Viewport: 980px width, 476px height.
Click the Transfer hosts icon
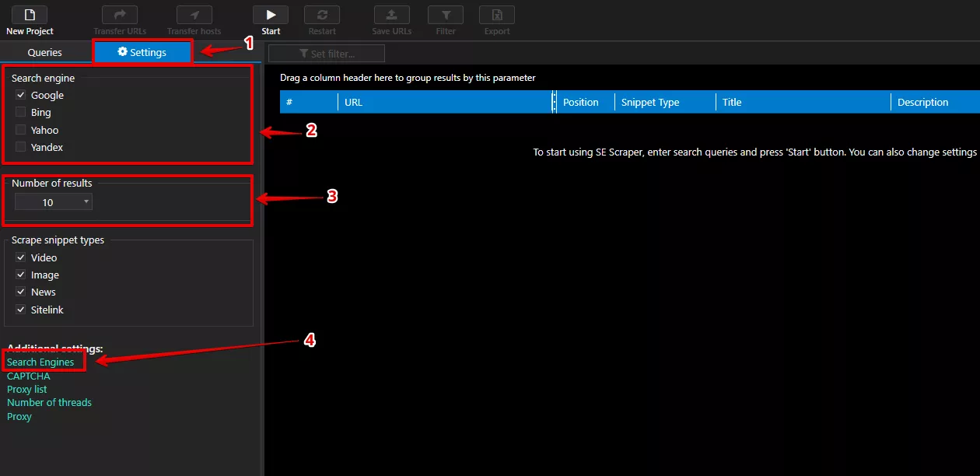pos(194,15)
